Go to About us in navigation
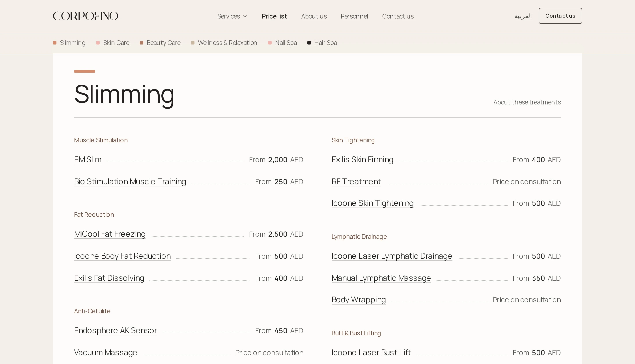Image resolution: width=635 pixels, height=364 pixels. pyautogui.click(x=314, y=16)
